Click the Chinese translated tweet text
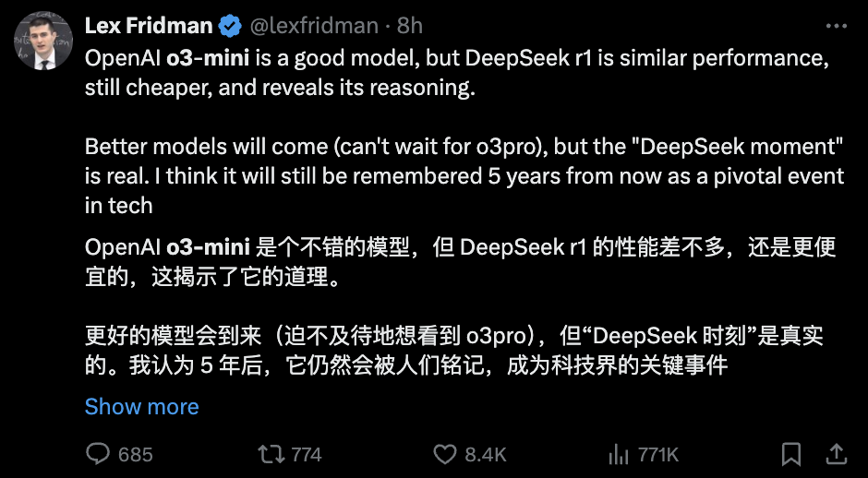 coord(461,306)
